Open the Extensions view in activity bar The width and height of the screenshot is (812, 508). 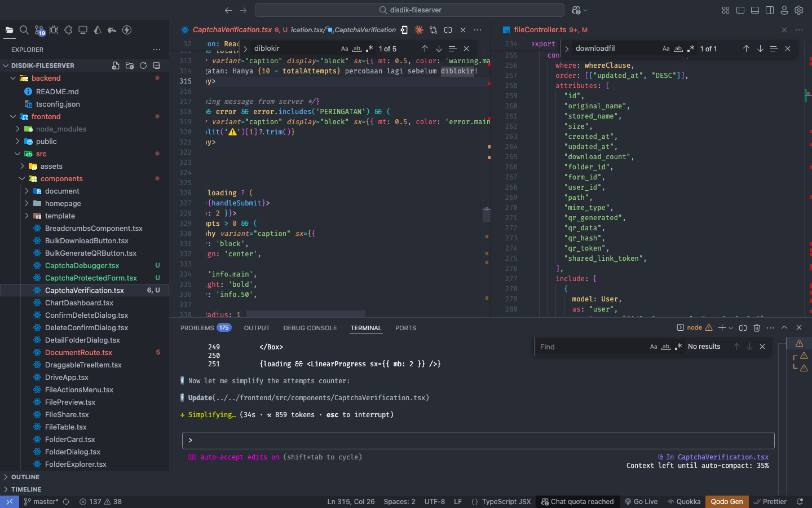(x=68, y=30)
